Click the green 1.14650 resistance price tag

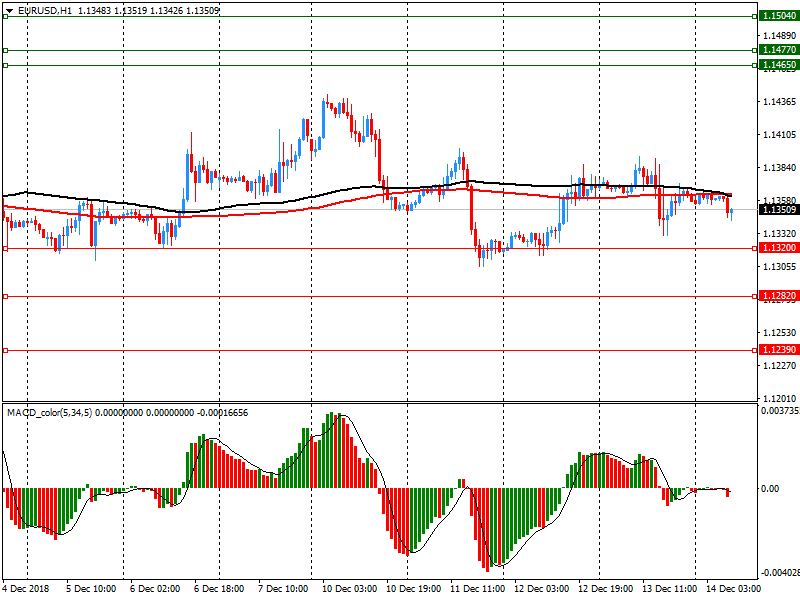[x=778, y=65]
